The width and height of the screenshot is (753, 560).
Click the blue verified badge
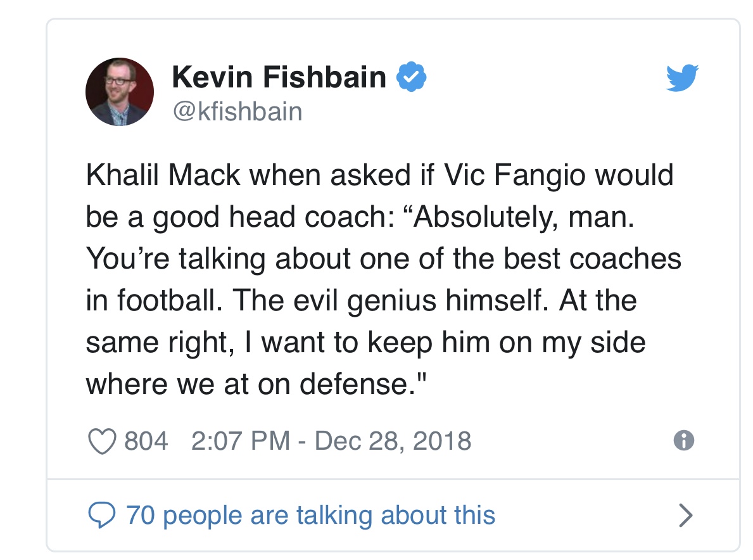tap(411, 78)
